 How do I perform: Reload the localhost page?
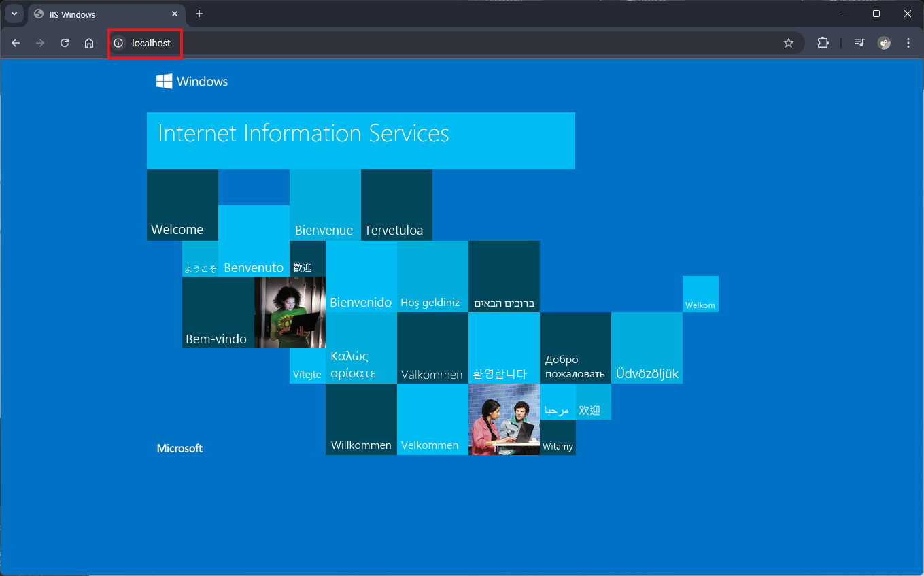point(65,43)
